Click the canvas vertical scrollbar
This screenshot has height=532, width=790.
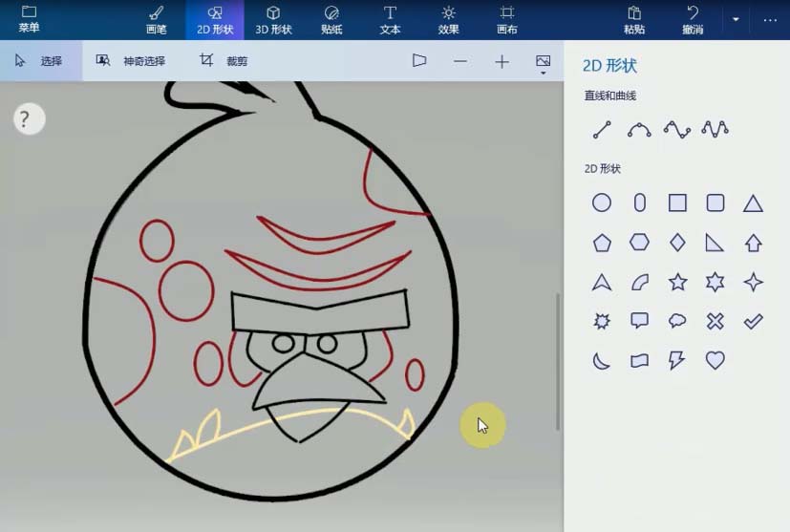click(558, 362)
